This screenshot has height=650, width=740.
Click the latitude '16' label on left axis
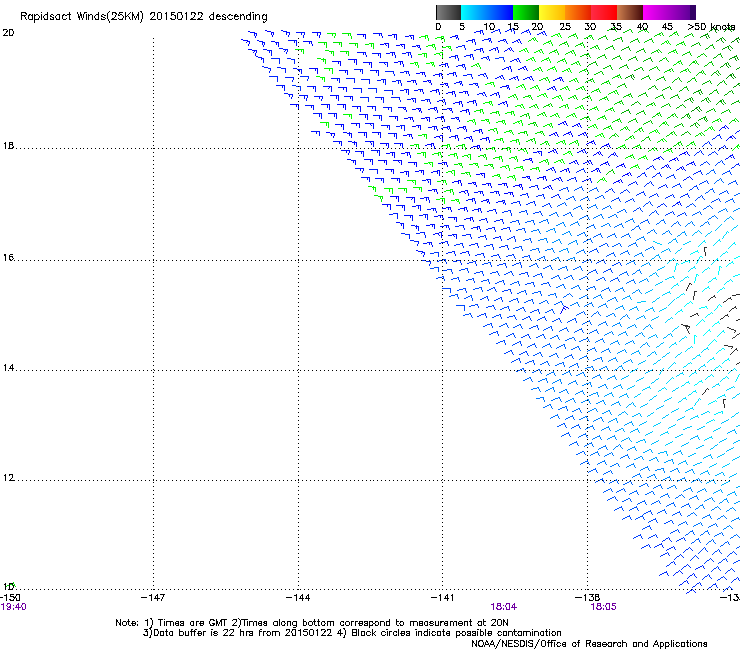(8, 258)
